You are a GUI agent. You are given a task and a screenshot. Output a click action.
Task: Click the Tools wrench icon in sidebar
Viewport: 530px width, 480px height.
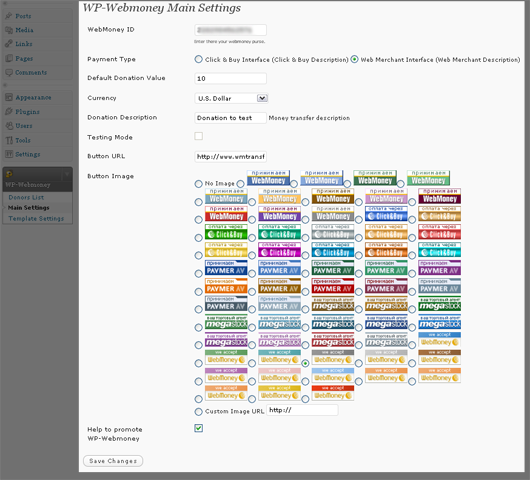pyautogui.click(x=9, y=140)
